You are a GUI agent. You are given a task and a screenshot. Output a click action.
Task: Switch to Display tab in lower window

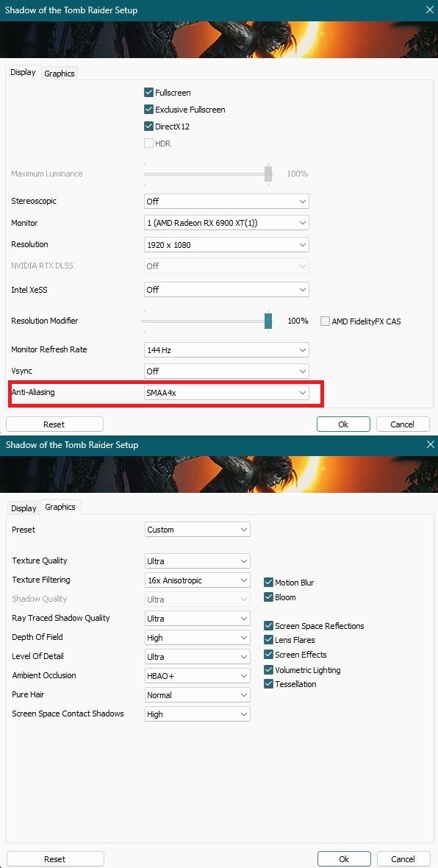(24, 508)
